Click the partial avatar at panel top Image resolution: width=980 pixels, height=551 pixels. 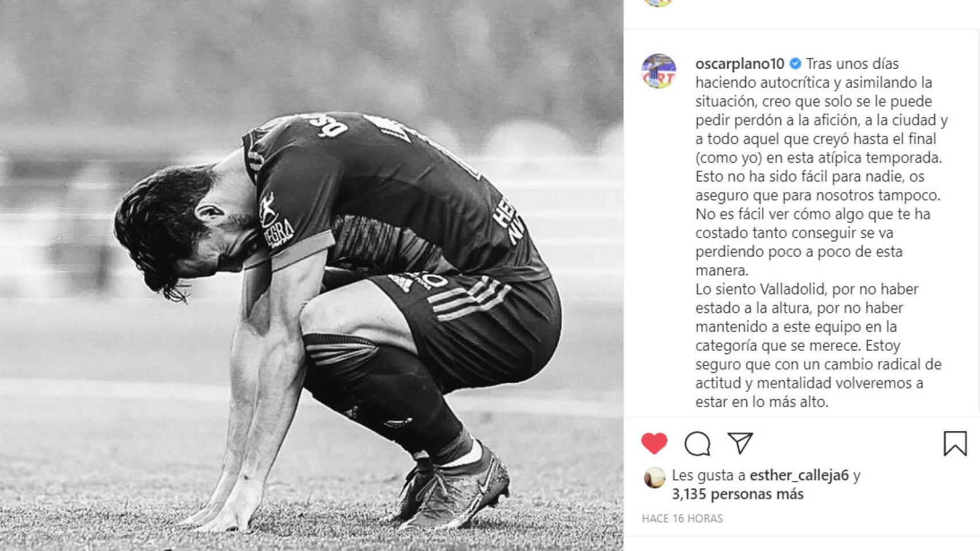coord(658,3)
